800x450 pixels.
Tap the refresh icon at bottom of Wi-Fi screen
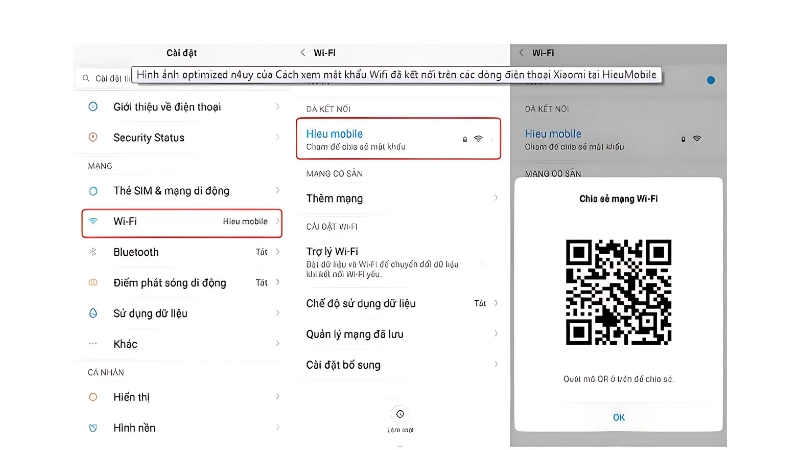click(x=400, y=414)
